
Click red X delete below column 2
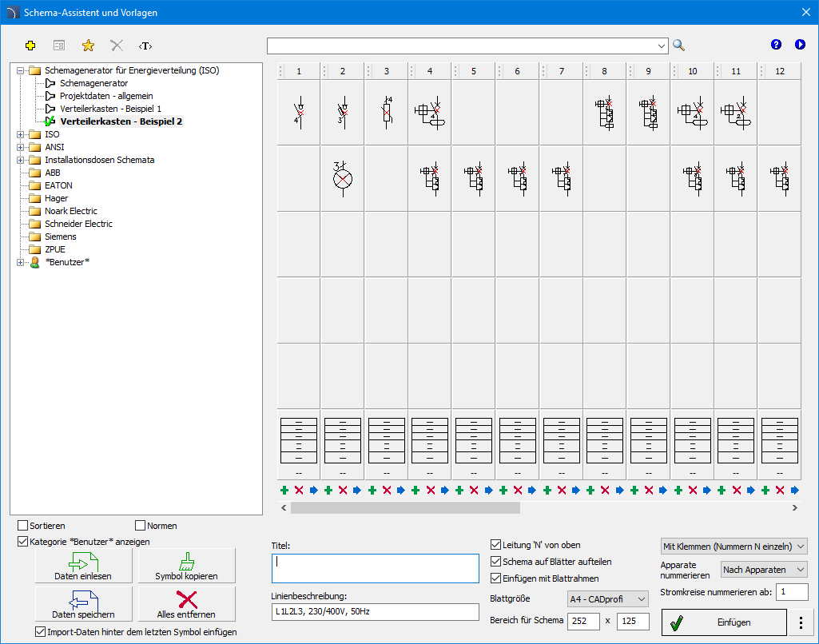(343, 490)
